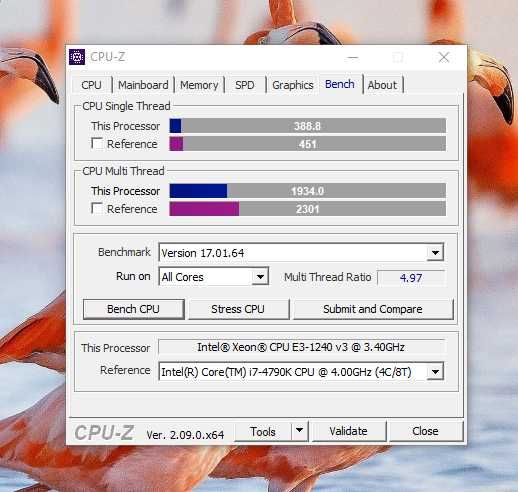This screenshot has height=492, width=518.
Task: Click multi thread Reference bar 2301
Action: coord(307,209)
